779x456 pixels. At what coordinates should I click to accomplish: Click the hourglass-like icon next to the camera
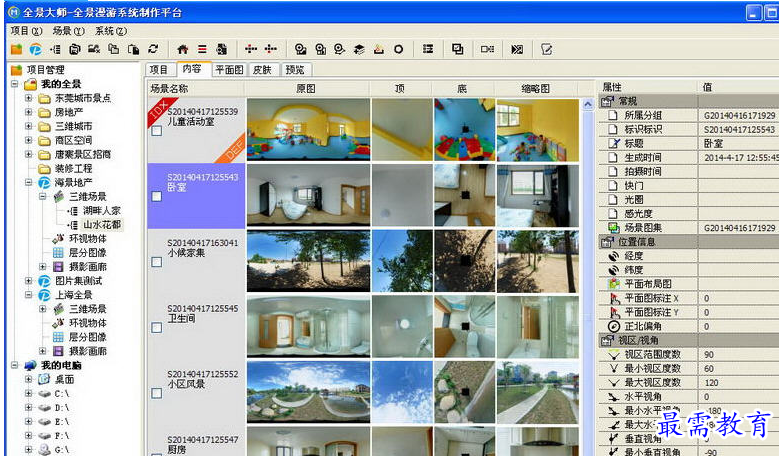(x=517, y=49)
